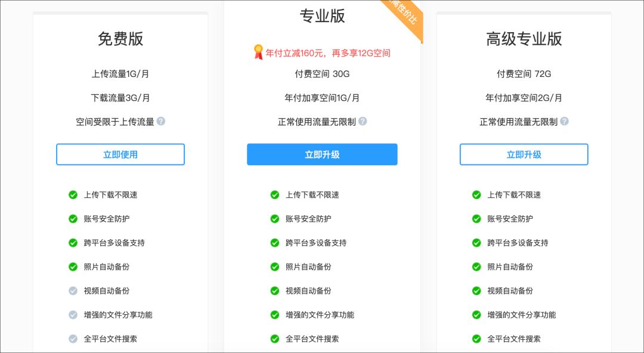Viewport: 644px width, 353px height.
Task: Click green check for 专业版 全平台文件搜索
Action: pyautogui.click(x=274, y=339)
